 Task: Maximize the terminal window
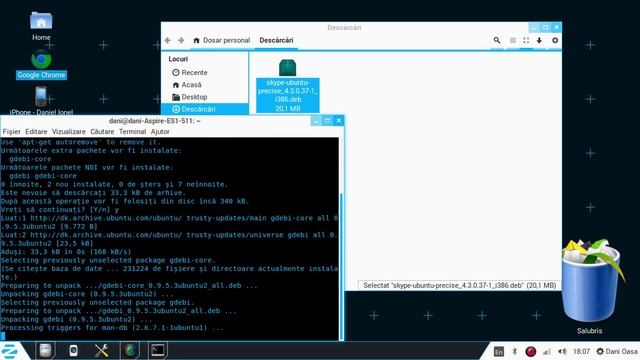pyautogui.click(x=327, y=121)
